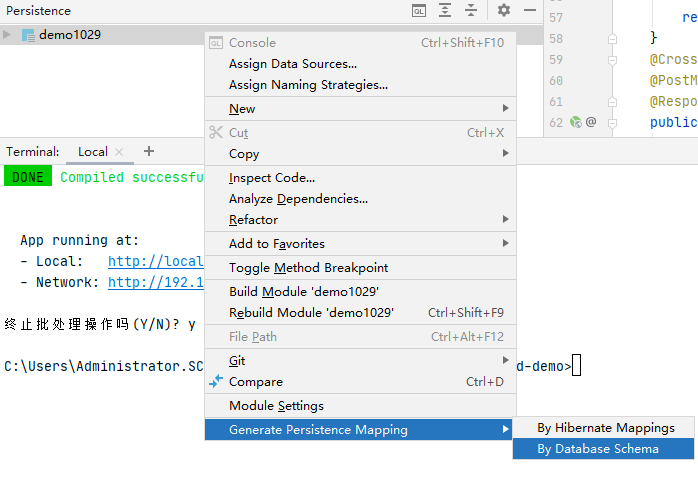Choose By Database Schema
This screenshot has height=479, width=698.
(603, 449)
